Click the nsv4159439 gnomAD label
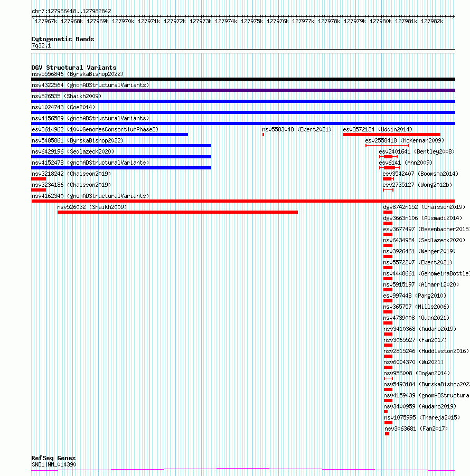This screenshot has height=476, width=470. [427, 396]
